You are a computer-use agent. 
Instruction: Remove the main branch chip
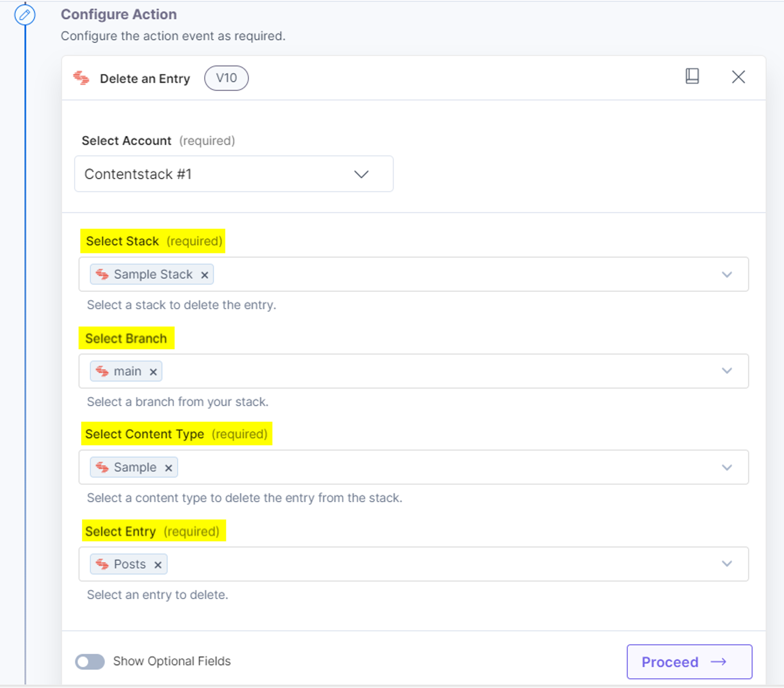153,372
